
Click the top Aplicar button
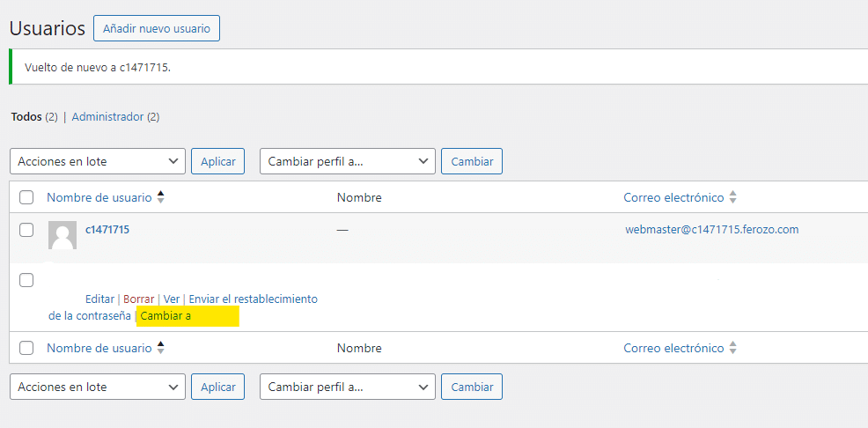pos(217,161)
